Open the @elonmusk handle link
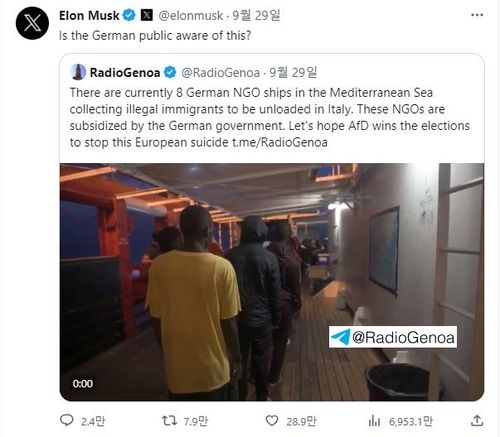Screen dimensions: 500x437 tap(191, 16)
